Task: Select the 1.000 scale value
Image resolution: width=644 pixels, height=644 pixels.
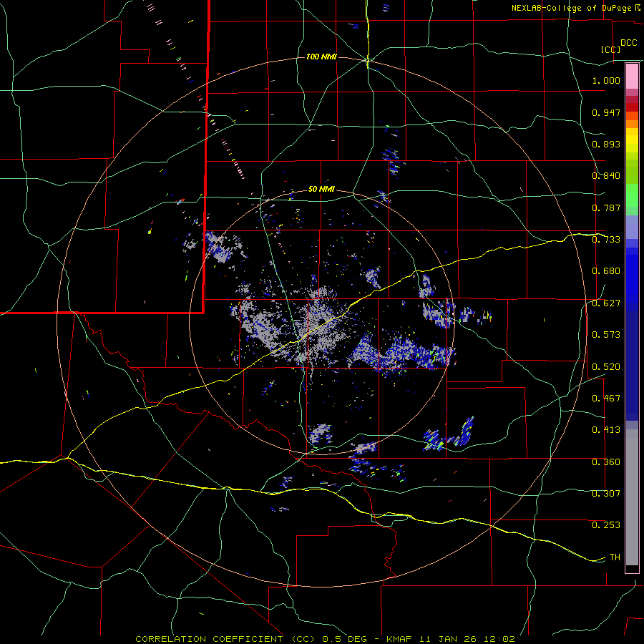Action: point(606,80)
